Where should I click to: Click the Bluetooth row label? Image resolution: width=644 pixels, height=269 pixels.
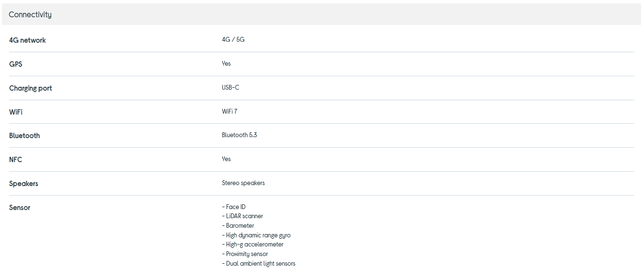(x=24, y=136)
